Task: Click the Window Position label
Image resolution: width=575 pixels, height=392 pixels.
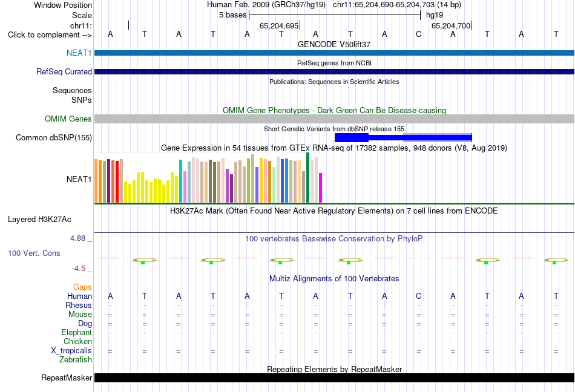Action: (63, 5)
